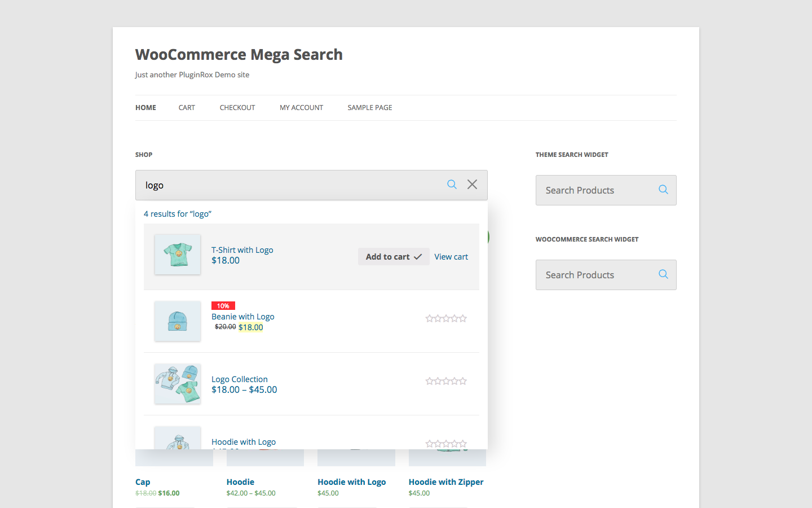Open the Logo Collection thumbnail
This screenshot has height=508, width=812.
(x=178, y=384)
